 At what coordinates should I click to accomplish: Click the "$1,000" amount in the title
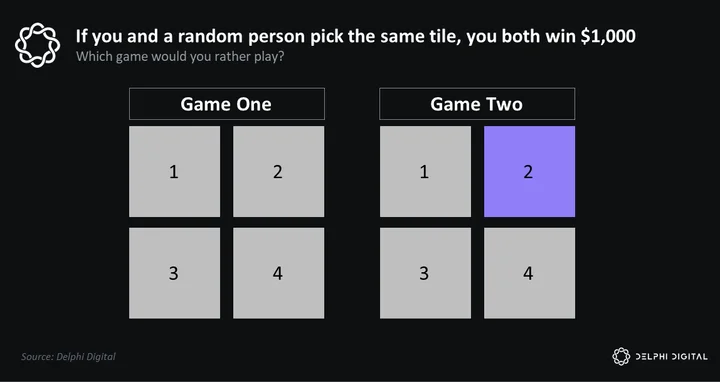(608, 36)
